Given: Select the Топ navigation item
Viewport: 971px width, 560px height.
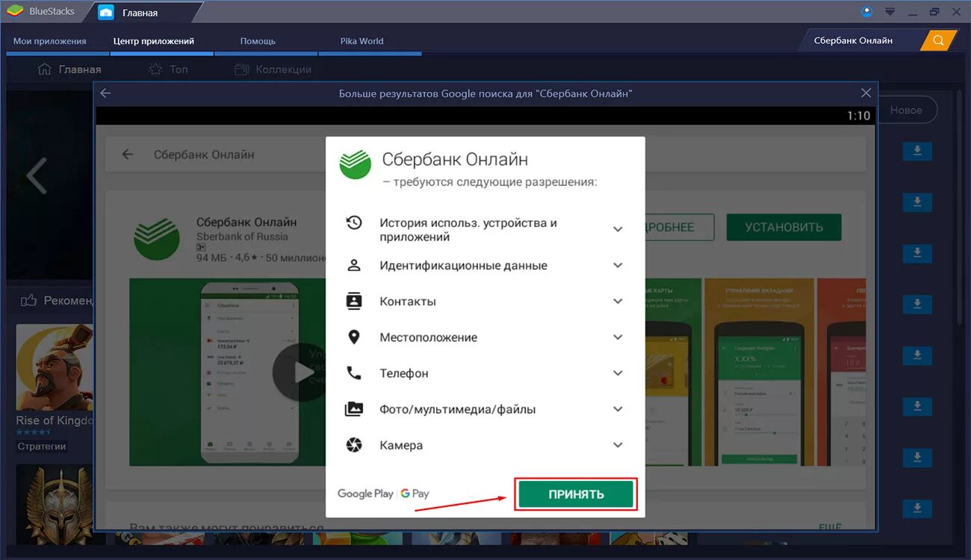Looking at the screenshot, I should tap(168, 69).
